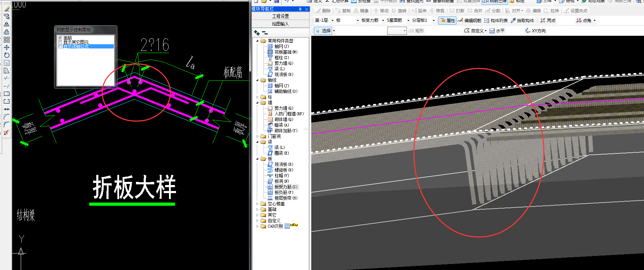Open the 选择 mode dropdown arrow
644x270 pixels.
click(x=334, y=31)
